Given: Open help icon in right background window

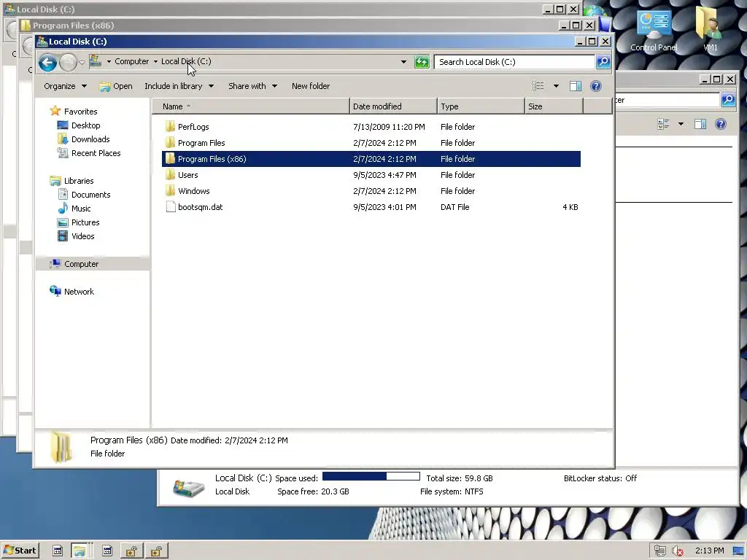Looking at the screenshot, I should 720,124.
